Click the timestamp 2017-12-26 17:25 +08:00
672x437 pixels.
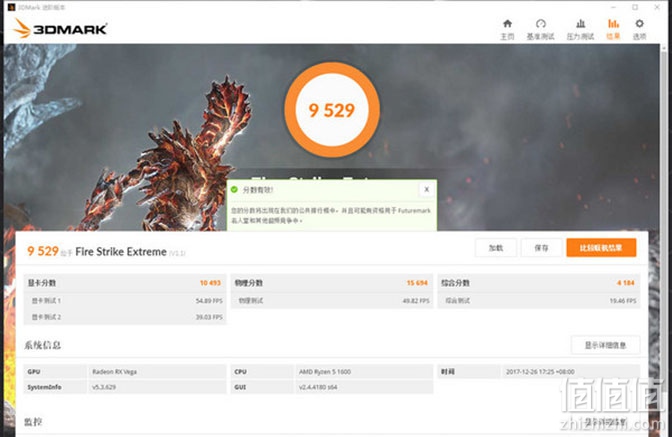pyautogui.click(x=540, y=372)
